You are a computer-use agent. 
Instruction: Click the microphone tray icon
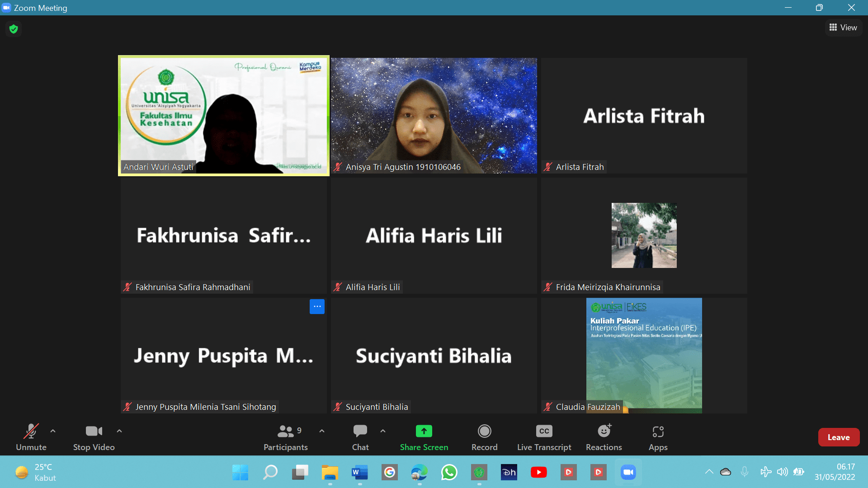click(745, 472)
